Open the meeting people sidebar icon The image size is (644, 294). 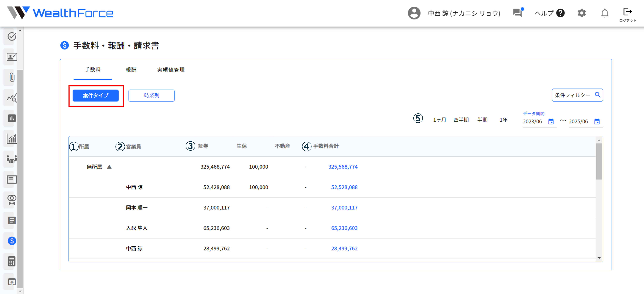(x=12, y=159)
